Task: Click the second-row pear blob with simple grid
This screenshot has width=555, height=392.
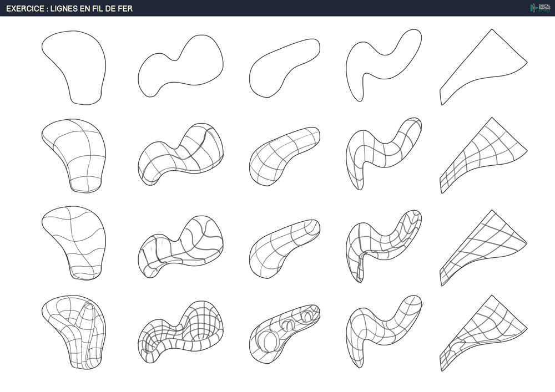Action: click(x=75, y=154)
